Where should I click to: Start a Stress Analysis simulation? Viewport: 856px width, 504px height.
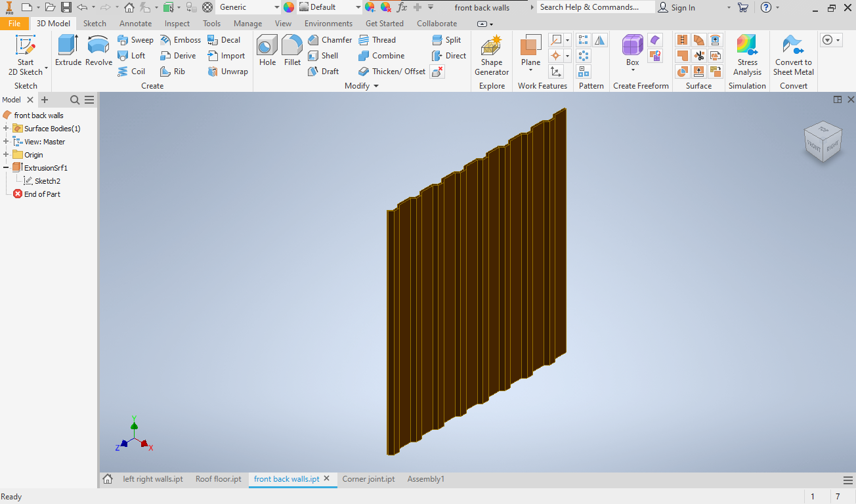tap(748, 55)
